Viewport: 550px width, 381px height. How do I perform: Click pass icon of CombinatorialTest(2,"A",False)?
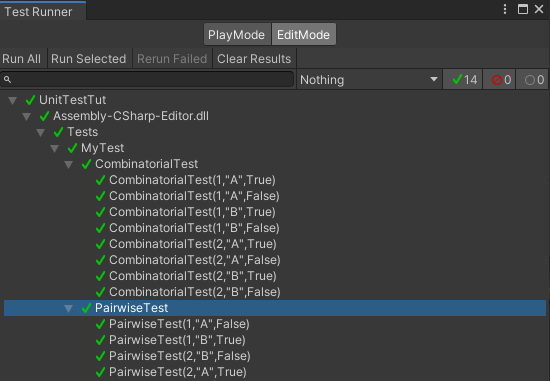(x=100, y=260)
